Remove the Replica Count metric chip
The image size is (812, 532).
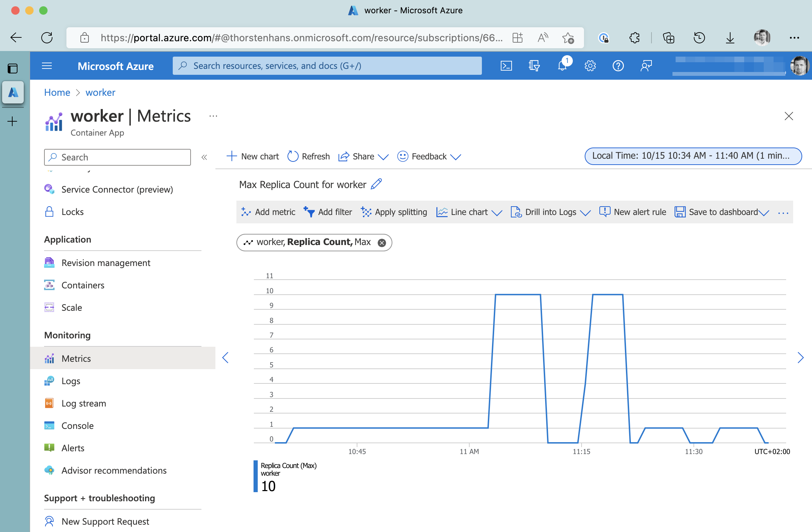382,243
